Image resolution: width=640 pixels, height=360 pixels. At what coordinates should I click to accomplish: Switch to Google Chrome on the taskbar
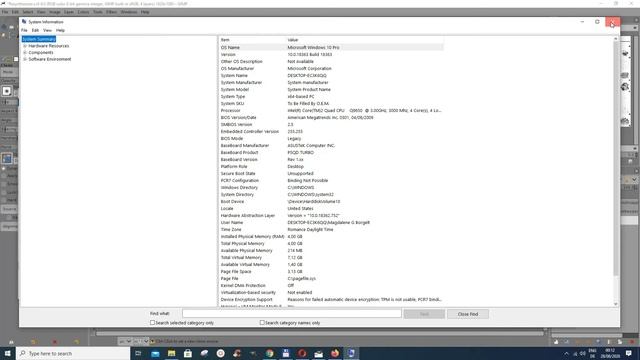[x=269, y=353]
